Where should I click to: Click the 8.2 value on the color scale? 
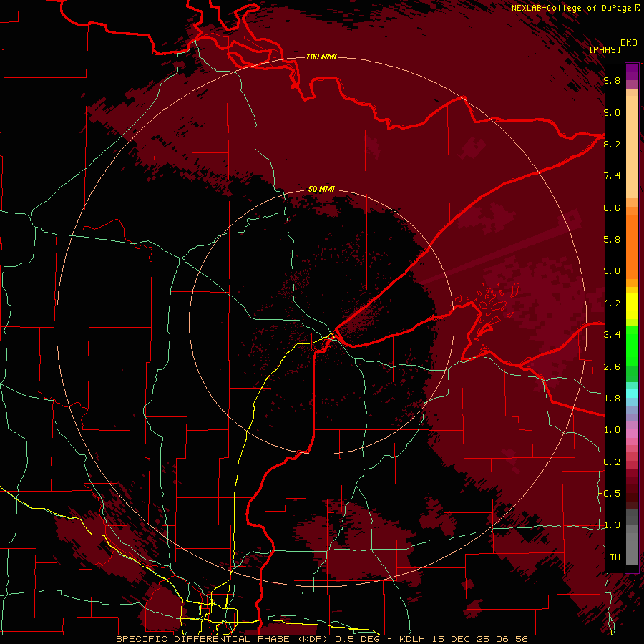[x=612, y=144]
